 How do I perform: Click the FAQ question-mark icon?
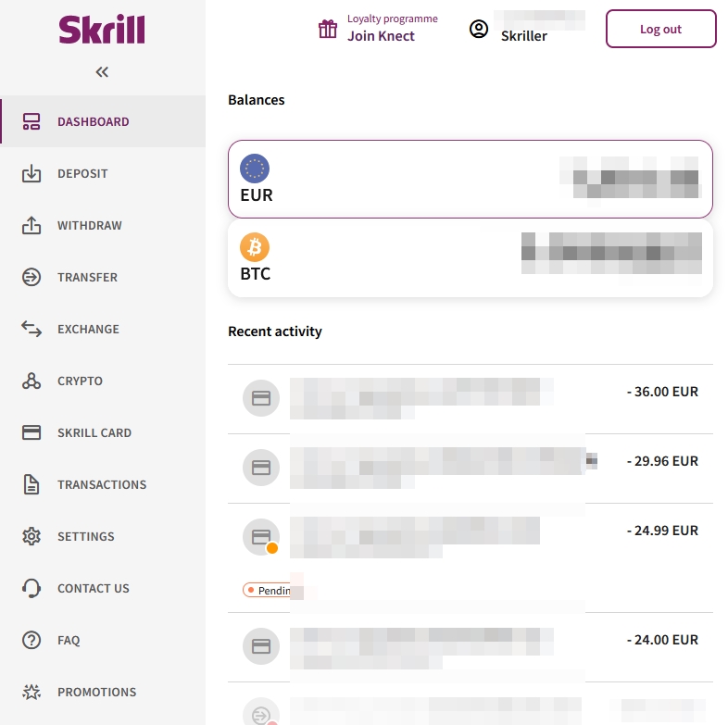[x=31, y=640]
